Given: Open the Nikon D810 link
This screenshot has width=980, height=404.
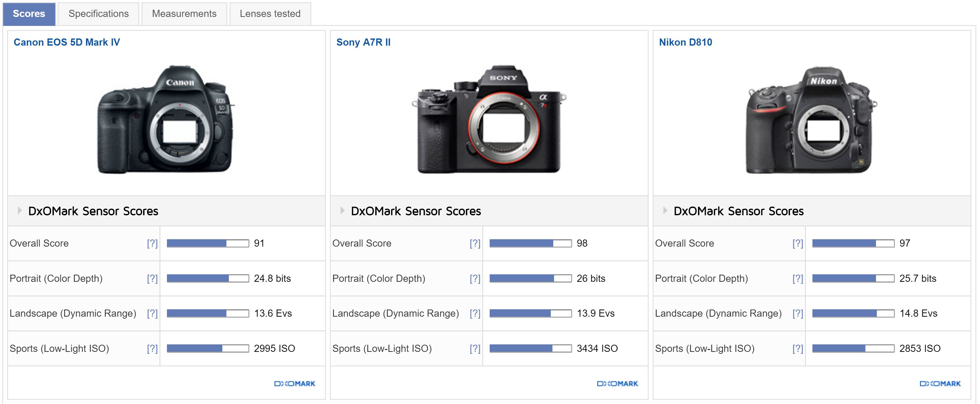Looking at the screenshot, I should (685, 42).
